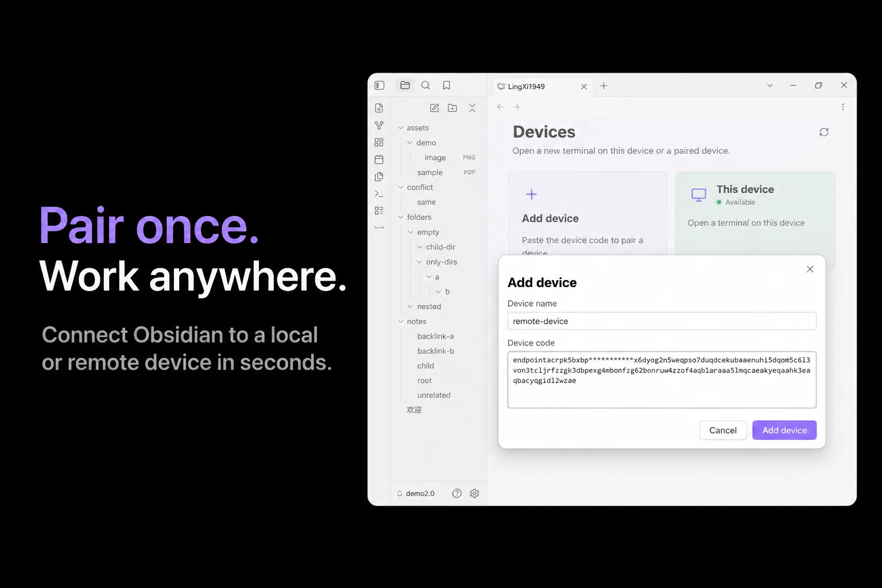Open quick switcher file icon in ribbon
This screenshot has height=588, width=882.
[379, 108]
